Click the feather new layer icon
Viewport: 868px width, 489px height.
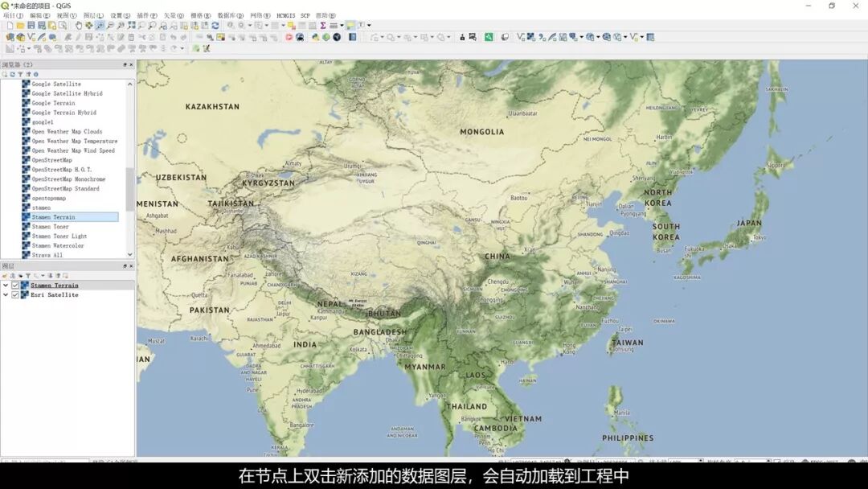(42, 37)
